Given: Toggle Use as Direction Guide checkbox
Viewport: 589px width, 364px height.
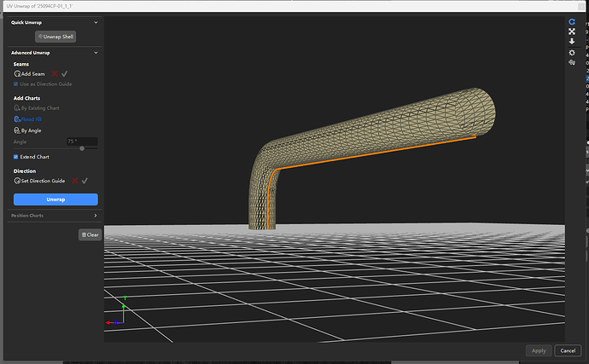Looking at the screenshot, I should [15, 84].
